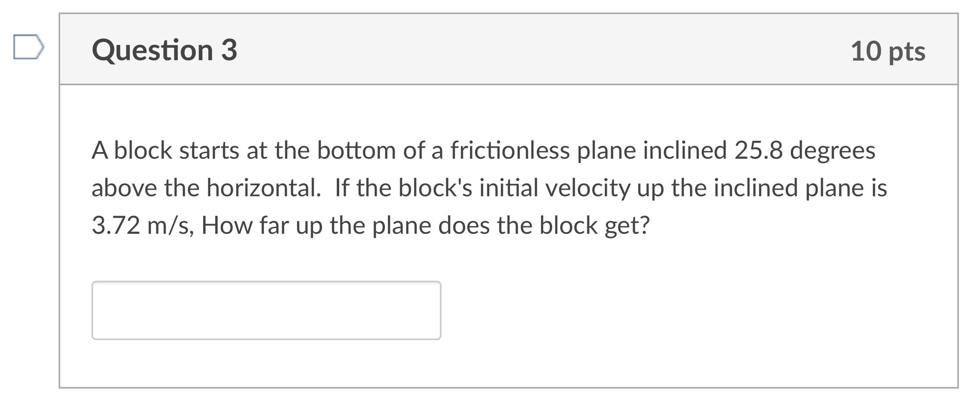Click the phrase How far up
Image resolution: width=980 pixels, height=405 pixels.
pos(262,226)
